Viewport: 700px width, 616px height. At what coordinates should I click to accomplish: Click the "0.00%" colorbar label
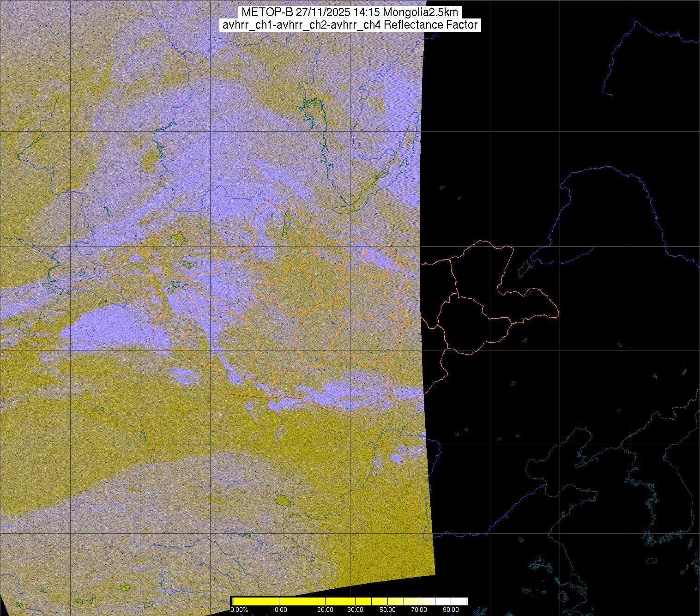coord(239,610)
